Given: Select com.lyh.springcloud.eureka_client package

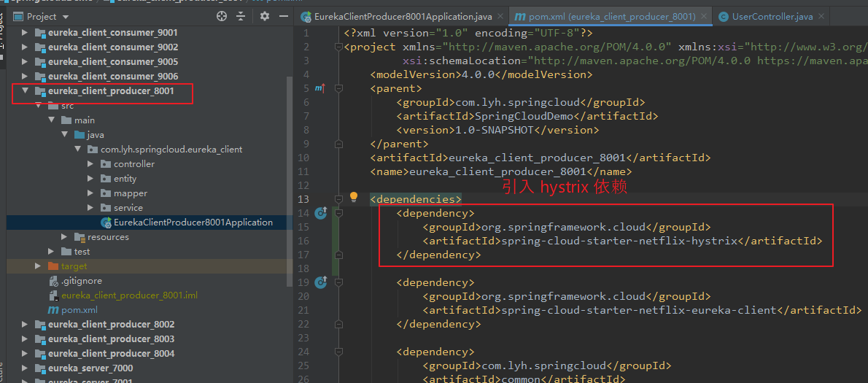Looking at the screenshot, I should click(x=171, y=150).
